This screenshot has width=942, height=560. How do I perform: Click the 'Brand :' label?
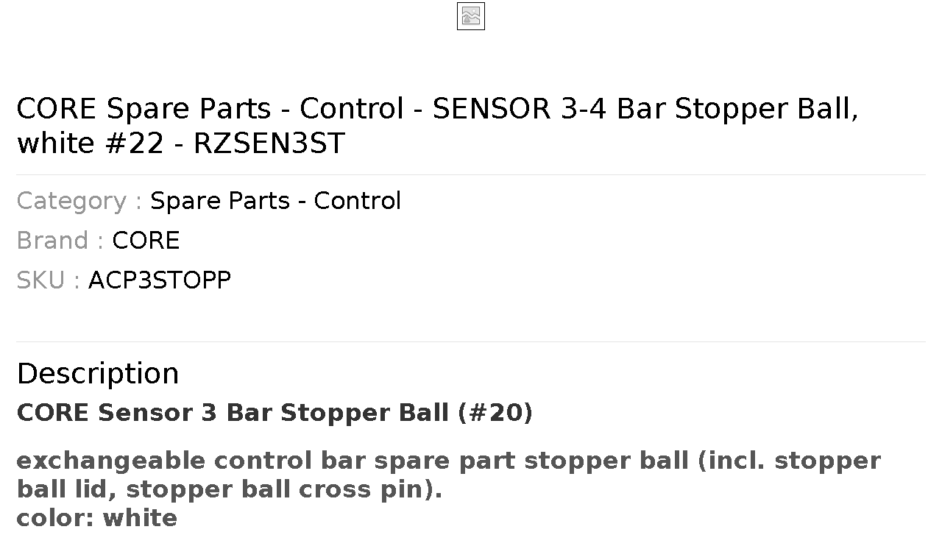(60, 241)
